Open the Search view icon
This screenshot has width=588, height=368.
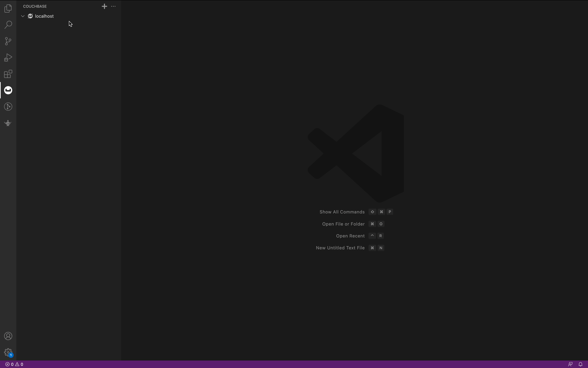click(x=8, y=25)
